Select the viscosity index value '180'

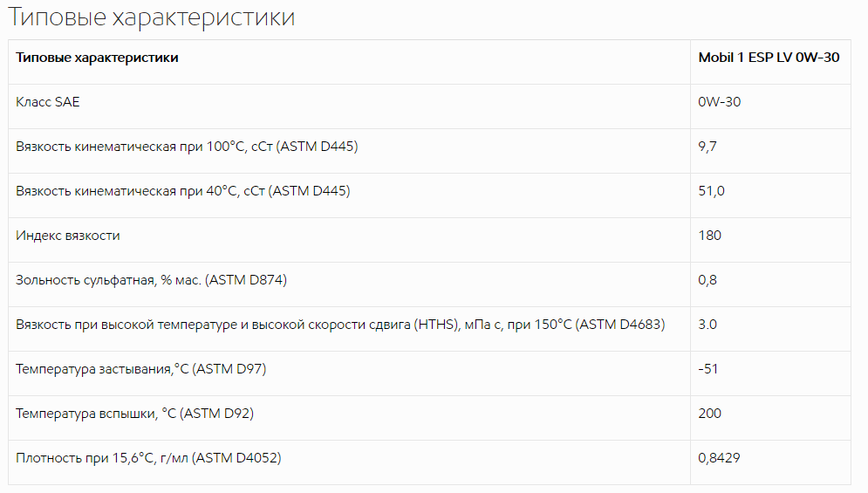click(710, 236)
